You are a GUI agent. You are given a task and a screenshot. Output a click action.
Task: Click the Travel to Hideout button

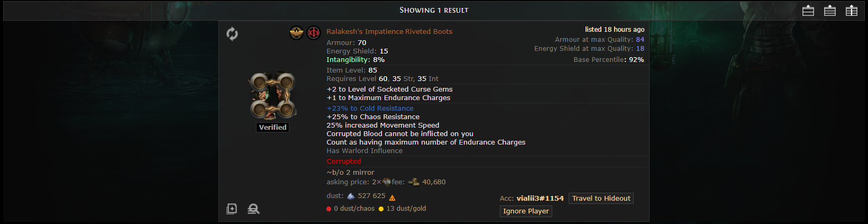coord(601,199)
